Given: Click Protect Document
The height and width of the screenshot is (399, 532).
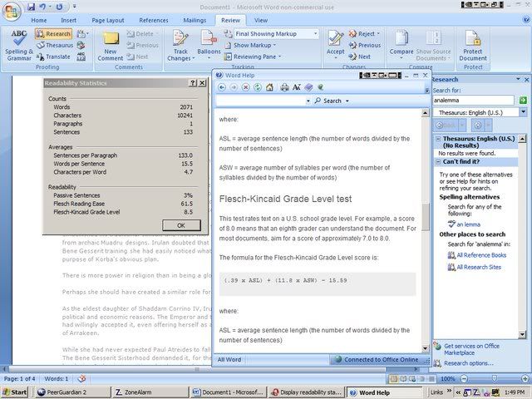Looking at the screenshot, I should [x=473, y=45].
